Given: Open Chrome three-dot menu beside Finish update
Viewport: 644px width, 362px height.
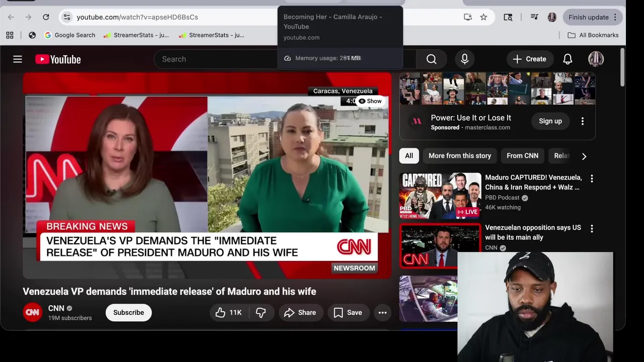Looking at the screenshot, I should [615, 17].
